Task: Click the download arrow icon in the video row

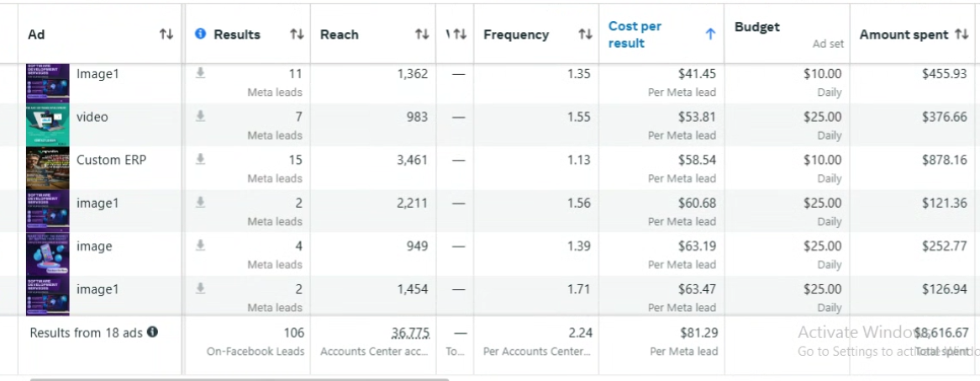Action: [200, 116]
